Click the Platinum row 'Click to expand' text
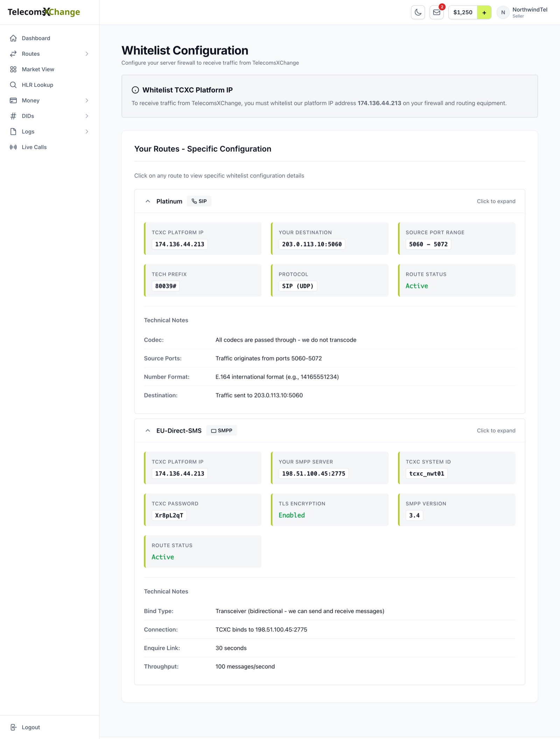The width and height of the screenshot is (560, 739). [x=496, y=201]
